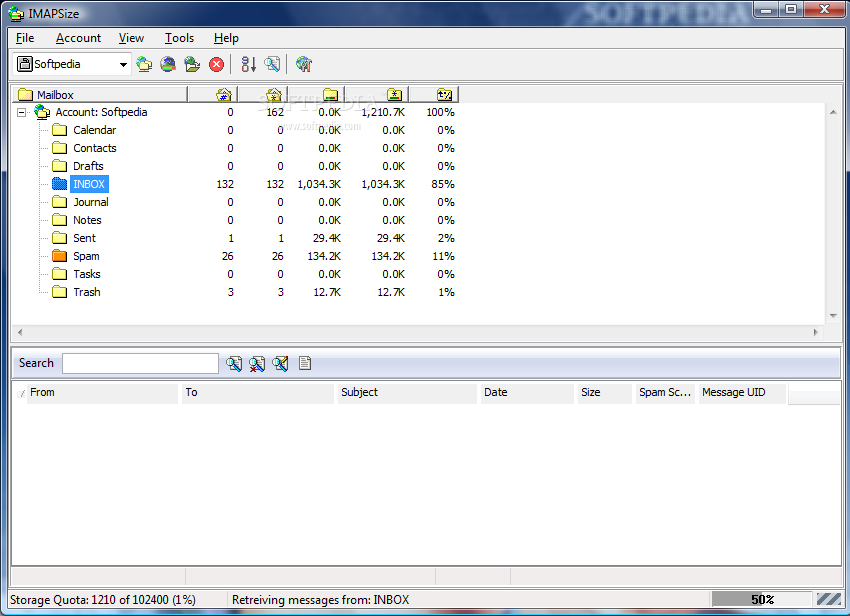Click the numbered sort toolbar icon
The width and height of the screenshot is (850, 616).
tap(248, 65)
